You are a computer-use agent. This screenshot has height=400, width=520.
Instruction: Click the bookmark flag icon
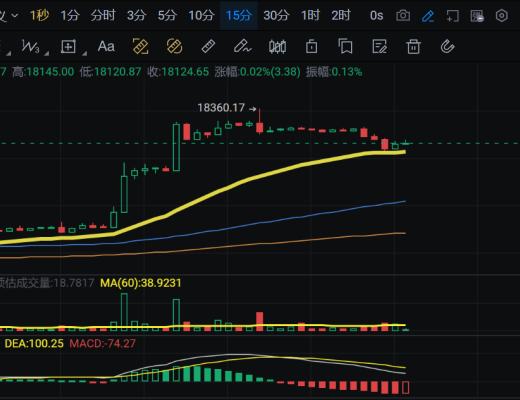click(x=345, y=46)
